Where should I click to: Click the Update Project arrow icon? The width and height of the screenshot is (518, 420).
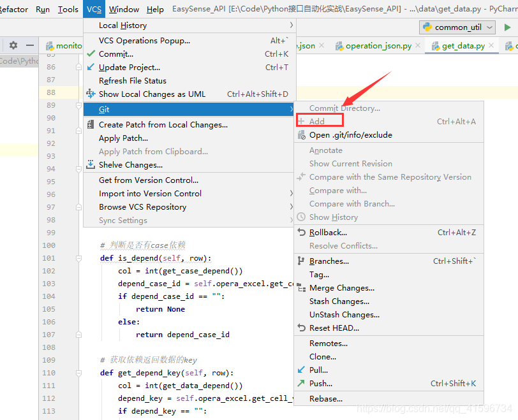(91, 67)
